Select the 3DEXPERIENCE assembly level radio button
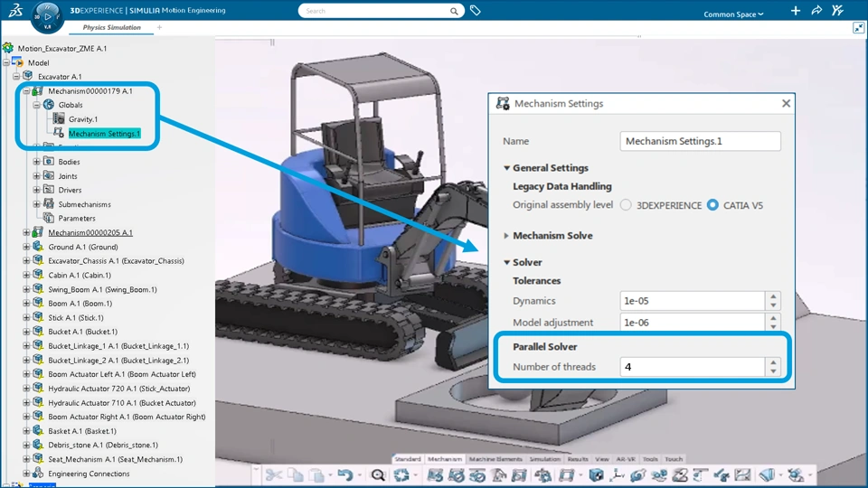 [626, 205]
